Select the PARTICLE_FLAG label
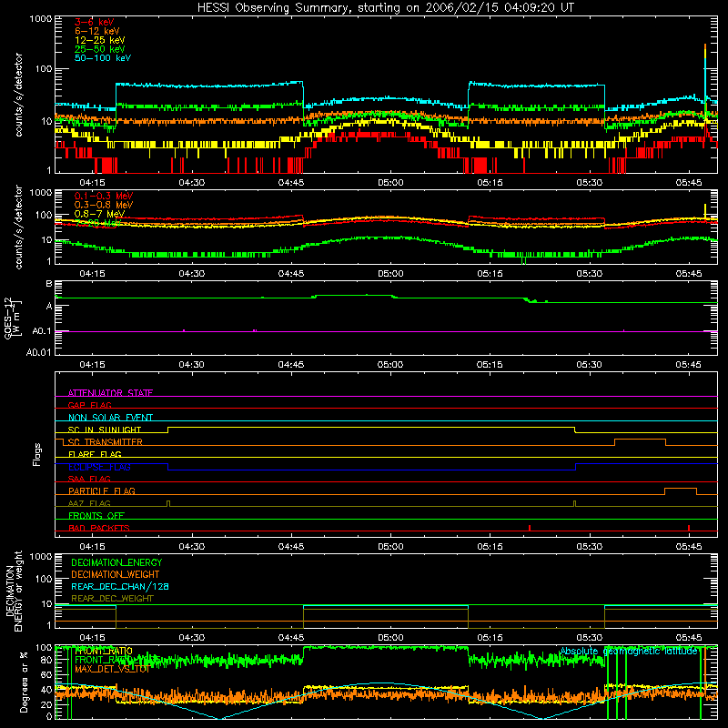 coord(102,490)
